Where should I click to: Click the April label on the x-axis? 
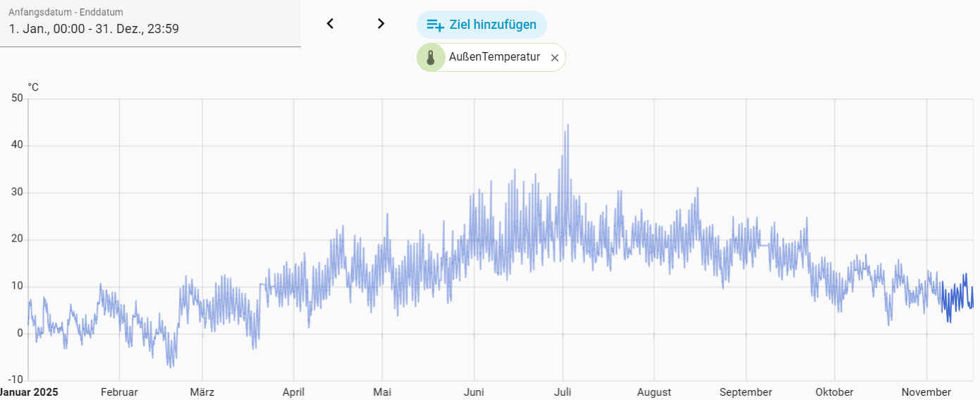tap(293, 392)
